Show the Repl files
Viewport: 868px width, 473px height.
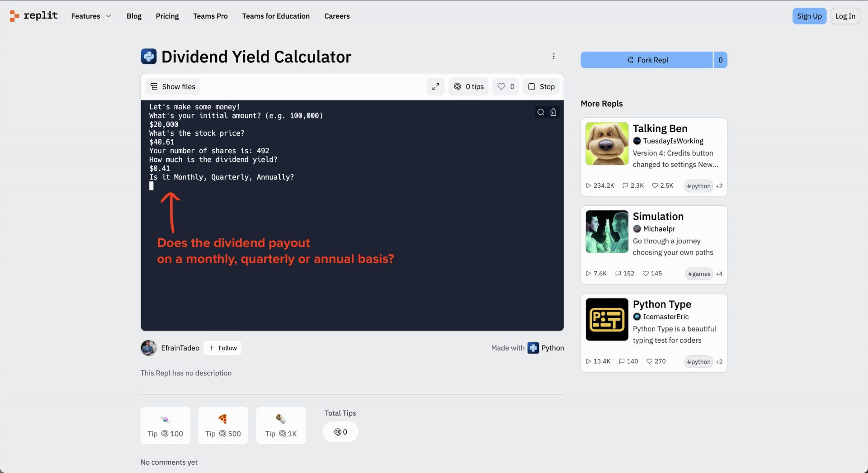(x=173, y=86)
